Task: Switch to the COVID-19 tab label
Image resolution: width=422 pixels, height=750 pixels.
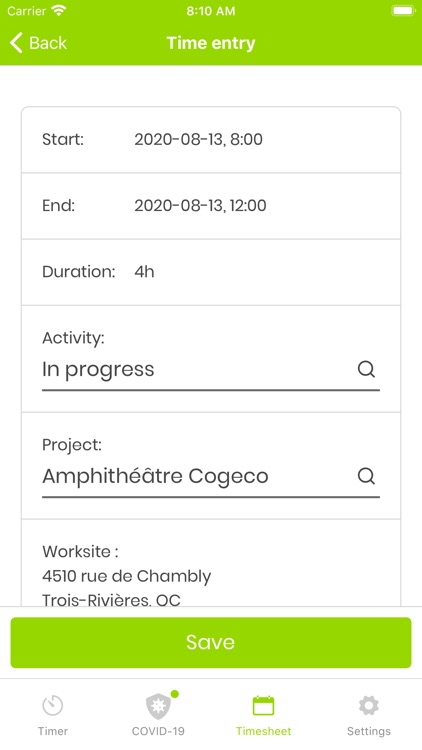Action: 158,731
